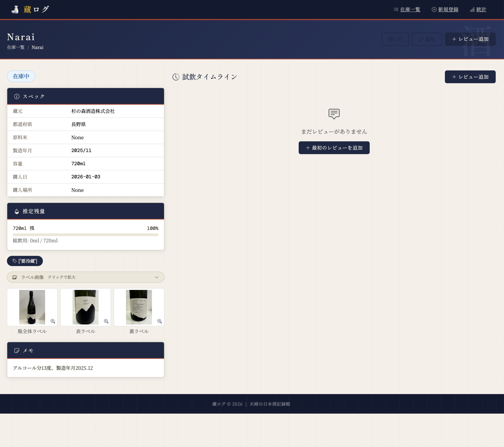Click magnifier icon on 瓶全体ラベル thumbnail
504x447 pixels.
(53, 321)
